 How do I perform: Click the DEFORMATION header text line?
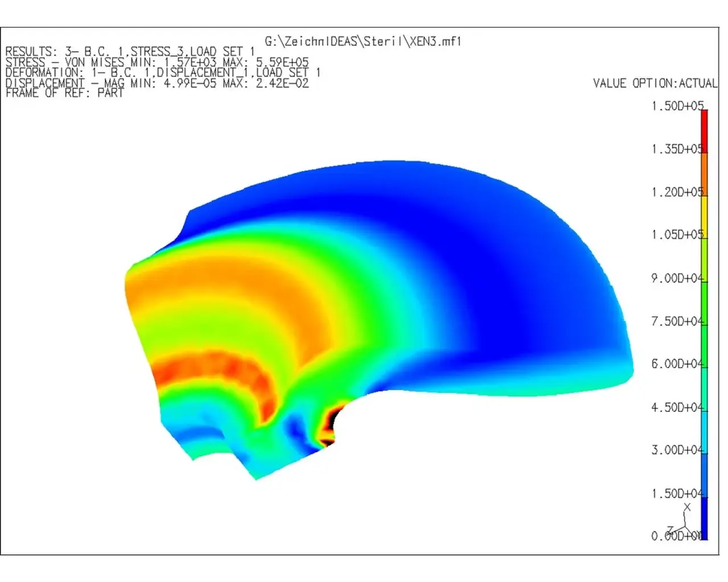162,73
